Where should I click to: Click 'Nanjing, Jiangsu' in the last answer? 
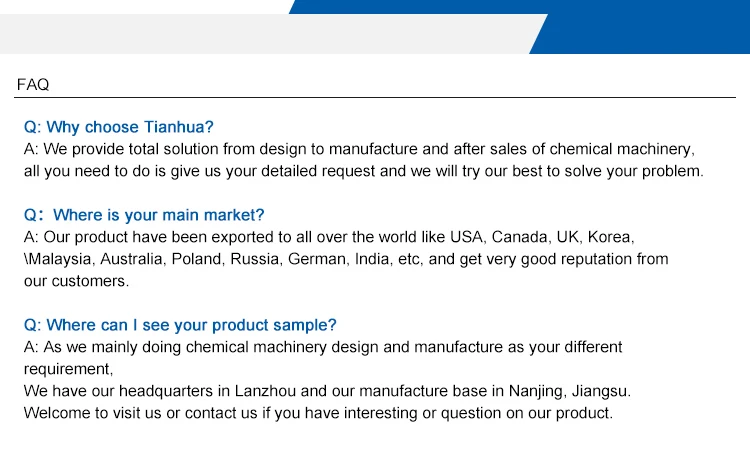[568, 391]
